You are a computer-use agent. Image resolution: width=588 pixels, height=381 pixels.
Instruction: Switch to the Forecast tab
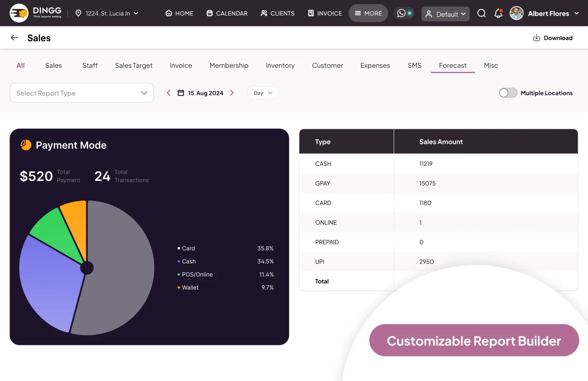pos(452,65)
